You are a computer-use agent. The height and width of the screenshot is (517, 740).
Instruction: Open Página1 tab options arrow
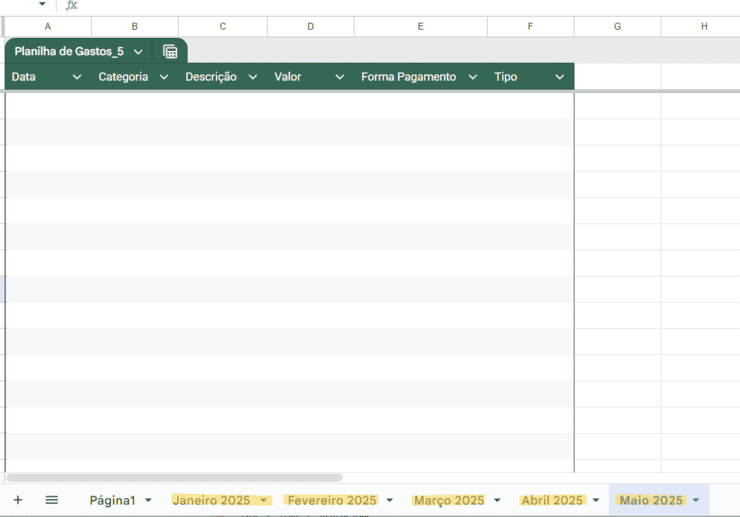(148, 500)
